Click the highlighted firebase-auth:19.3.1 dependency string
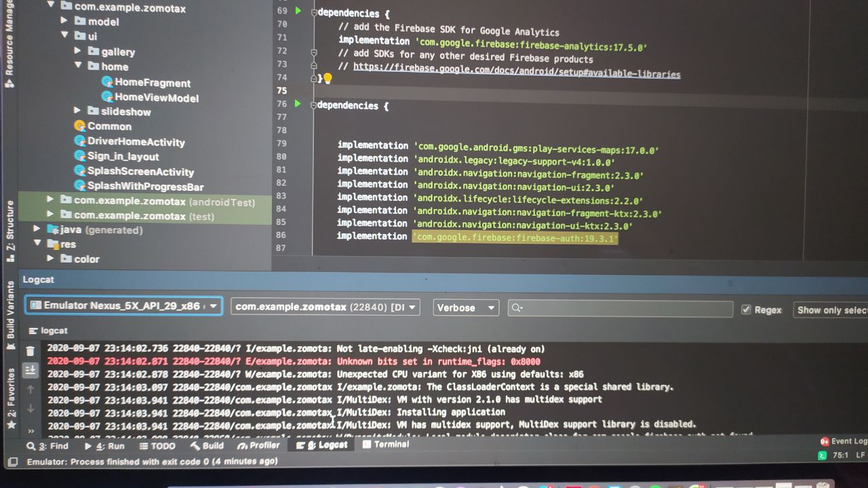The width and height of the screenshot is (868, 488). coord(515,238)
